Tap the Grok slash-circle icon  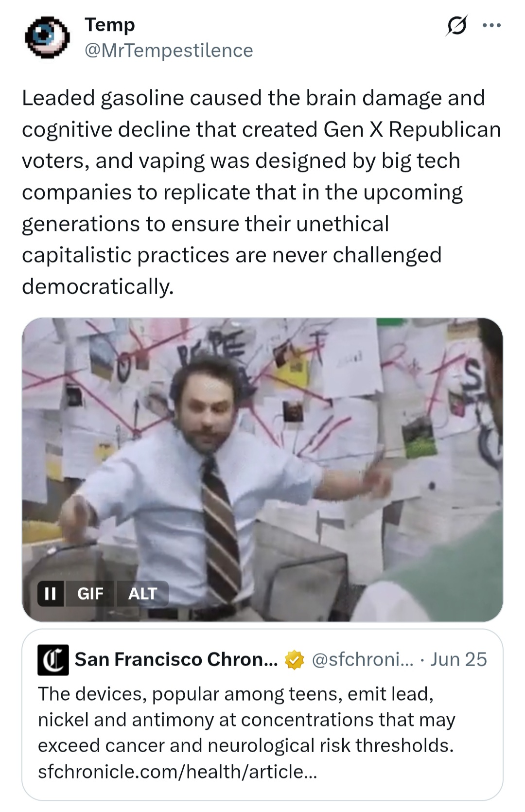click(457, 26)
